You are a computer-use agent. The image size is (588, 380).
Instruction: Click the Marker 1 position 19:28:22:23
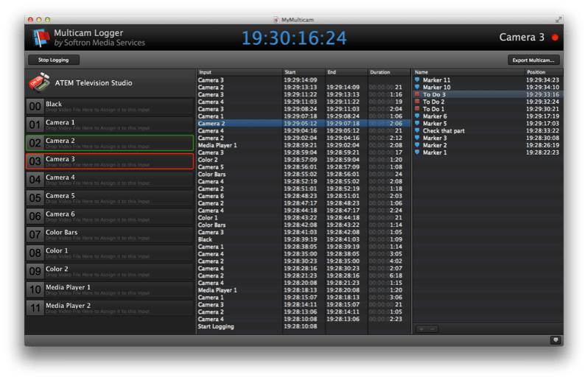(x=542, y=152)
